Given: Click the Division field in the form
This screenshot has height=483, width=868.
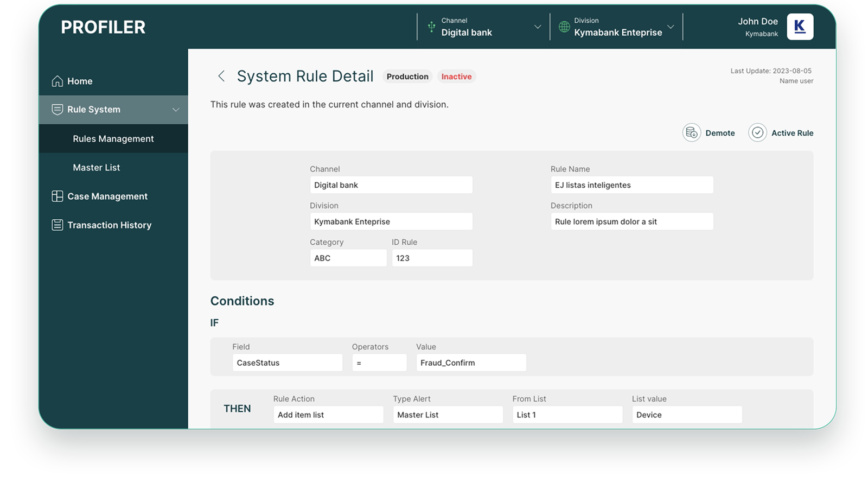Looking at the screenshot, I should click(391, 221).
